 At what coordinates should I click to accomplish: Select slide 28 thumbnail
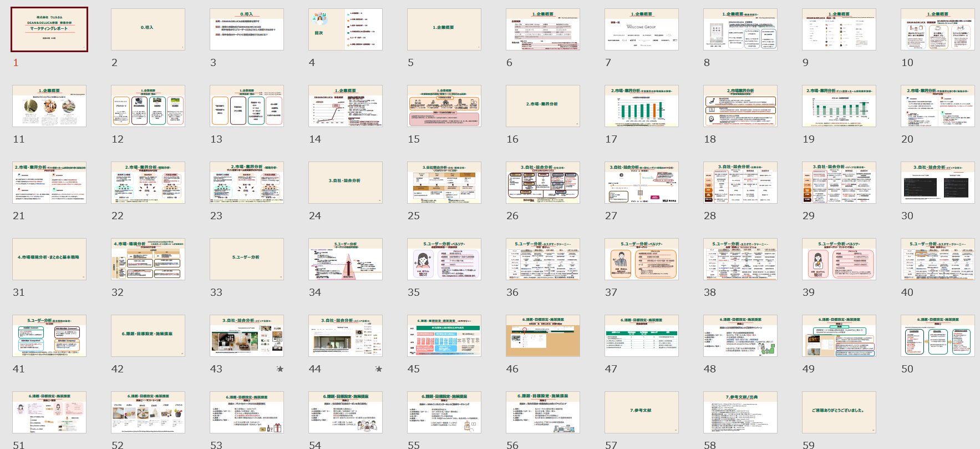coord(740,183)
